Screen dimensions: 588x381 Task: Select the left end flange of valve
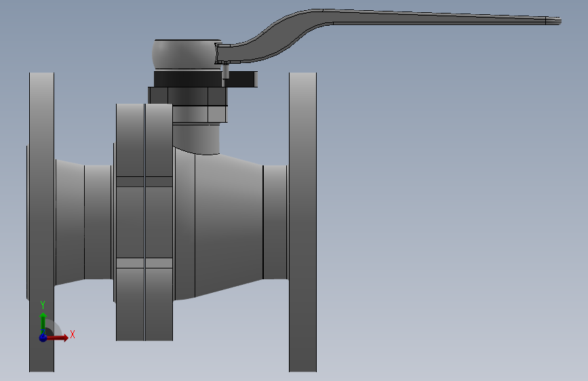(x=41, y=222)
